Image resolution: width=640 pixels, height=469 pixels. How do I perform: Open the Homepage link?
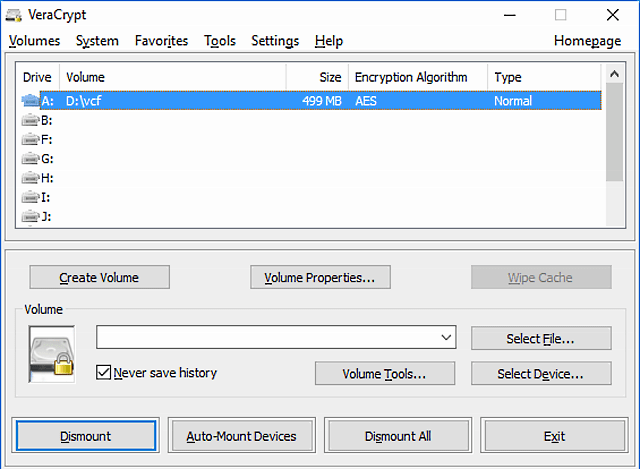tap(587, 41)
